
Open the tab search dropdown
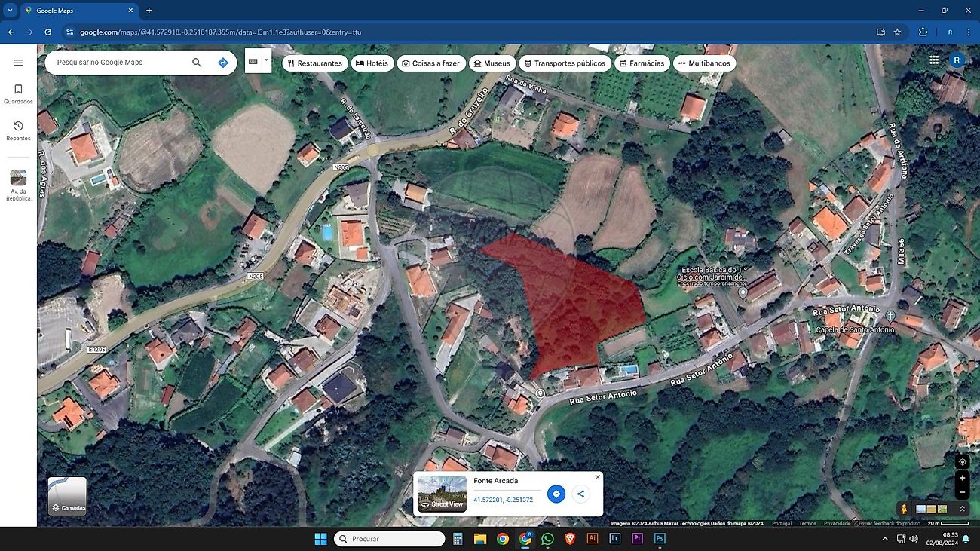10,11
